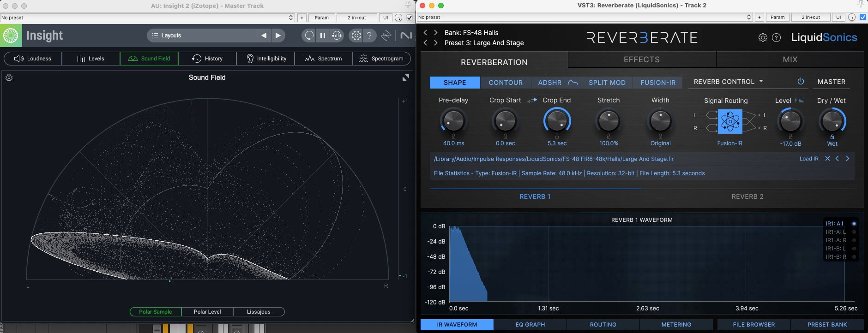The height and width of the screenshot is (333, 868).
Task: Open Insight settings gear in header
Action: coord(356,36)
